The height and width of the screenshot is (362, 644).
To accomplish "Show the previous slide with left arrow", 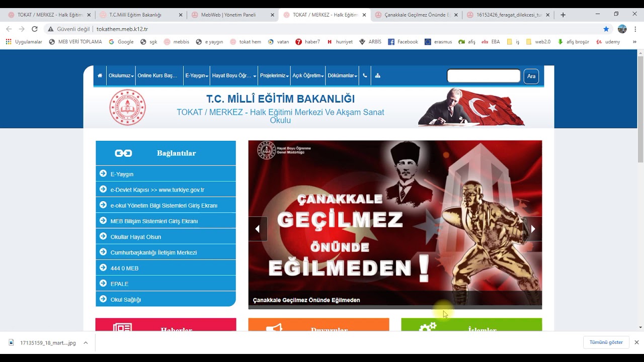I will pos(257,229).
